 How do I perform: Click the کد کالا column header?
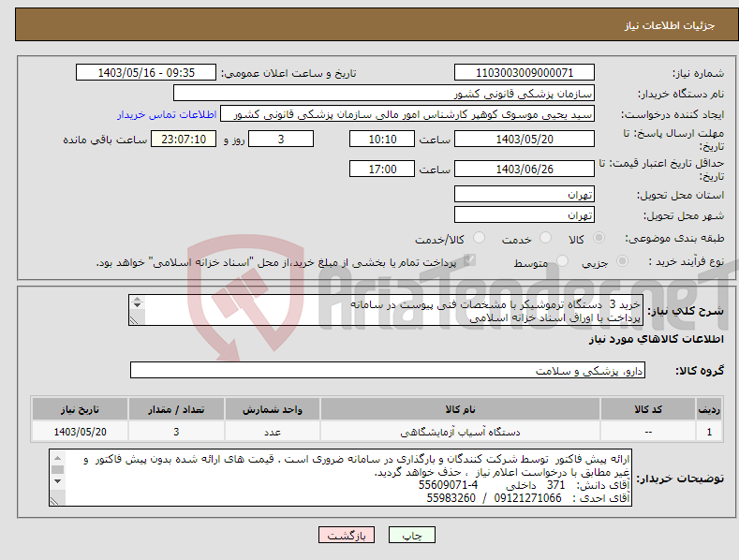(x=648, y=409)
